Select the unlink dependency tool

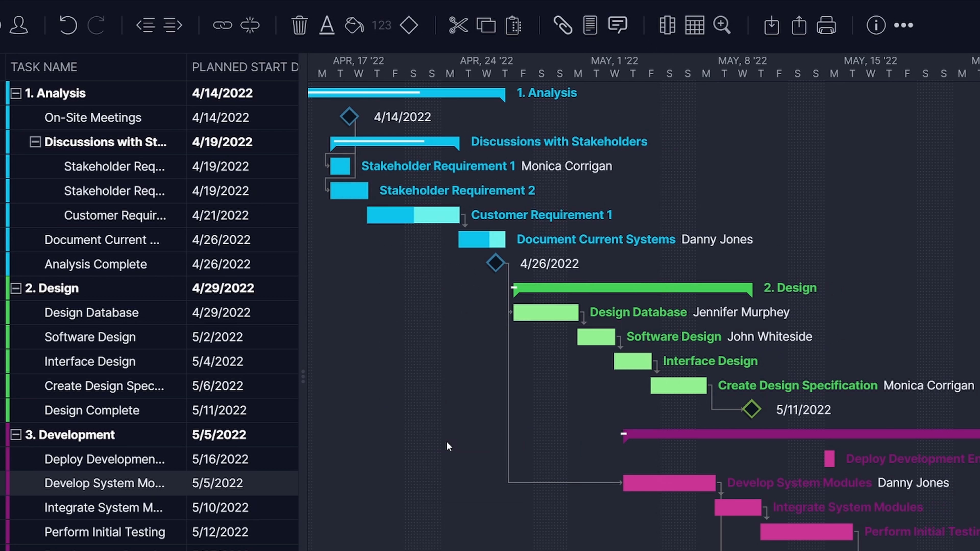click(250, 25)
